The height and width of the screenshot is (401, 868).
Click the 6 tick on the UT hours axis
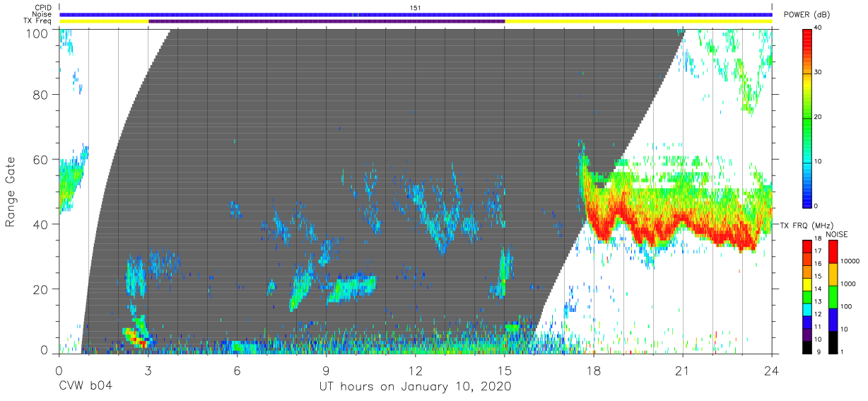click(237, 370)
